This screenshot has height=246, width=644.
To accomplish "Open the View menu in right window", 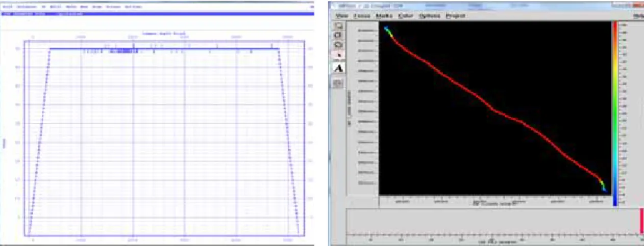I will click(x=342, y=16).
